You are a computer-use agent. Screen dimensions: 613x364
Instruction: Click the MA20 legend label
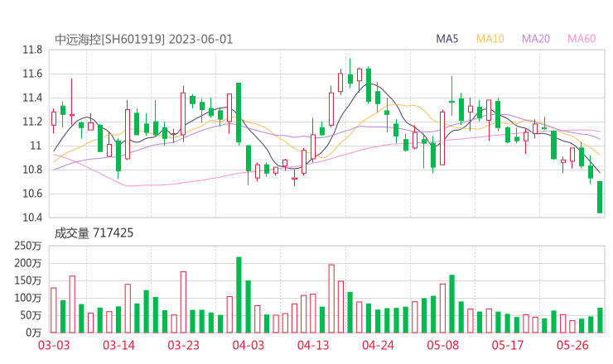[x=536, y=39]
